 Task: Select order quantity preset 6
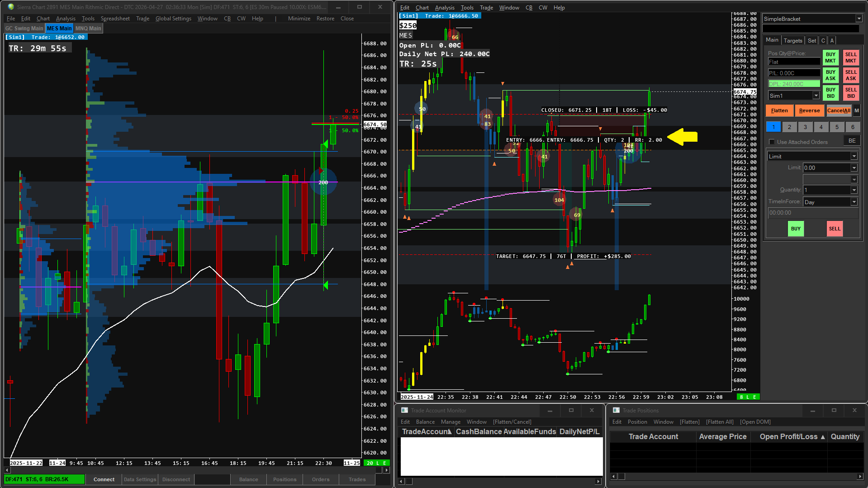[x=853, y=127]
